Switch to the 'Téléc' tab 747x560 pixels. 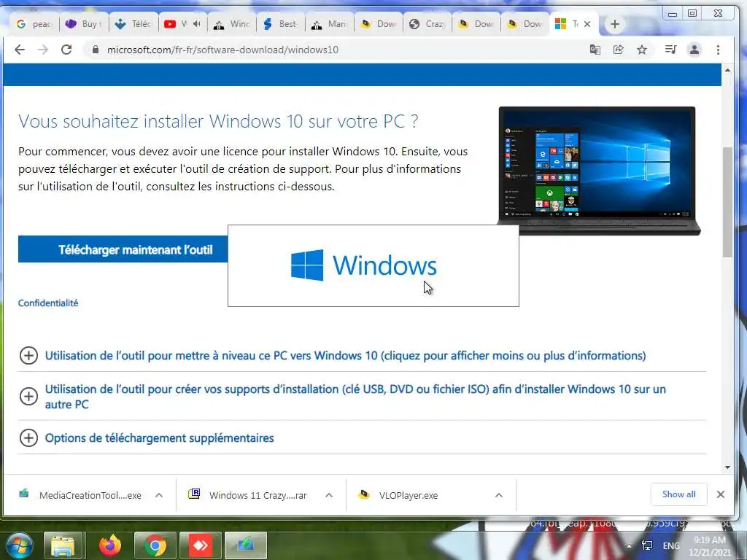click(134, 24)
